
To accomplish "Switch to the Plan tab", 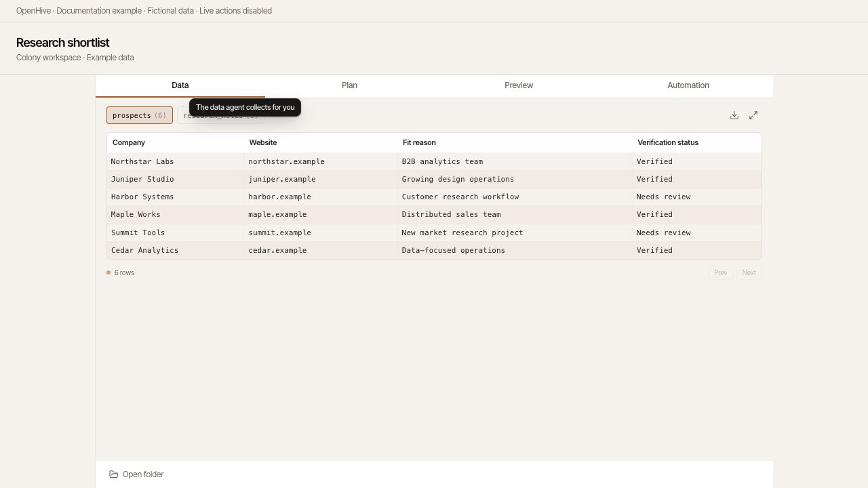I will tap(349, 85).
